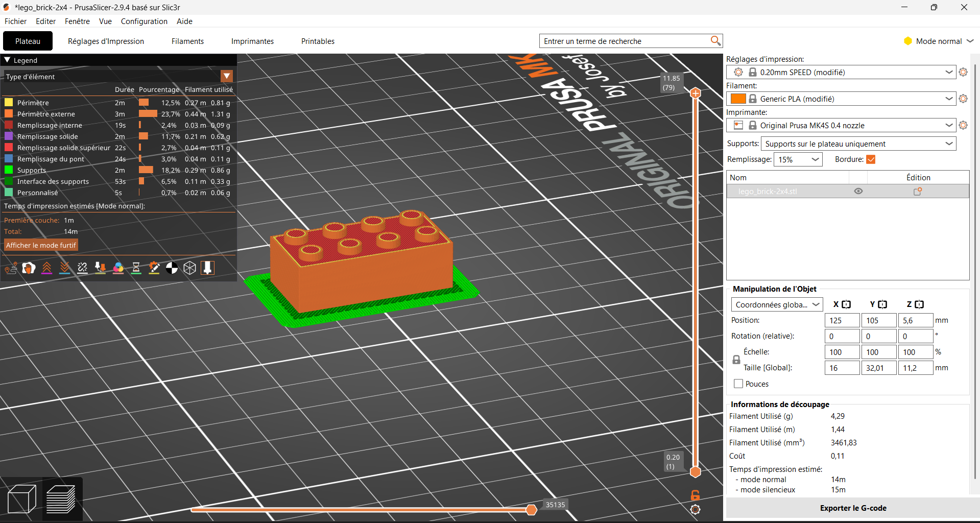Hide lego_brick-2x4.stl using the eye icon
The image size is (980, 523).
tap(858, 191)
